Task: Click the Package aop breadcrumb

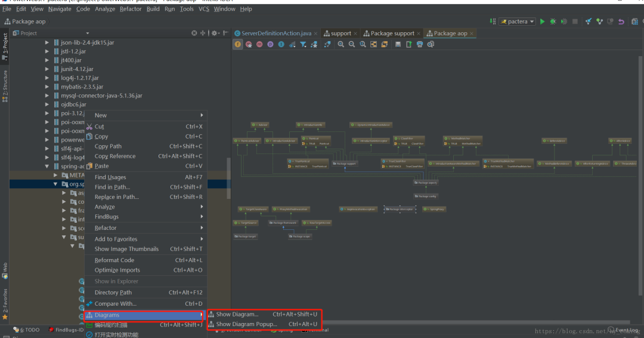Action: pyautogui.click(x=24, y=21)
